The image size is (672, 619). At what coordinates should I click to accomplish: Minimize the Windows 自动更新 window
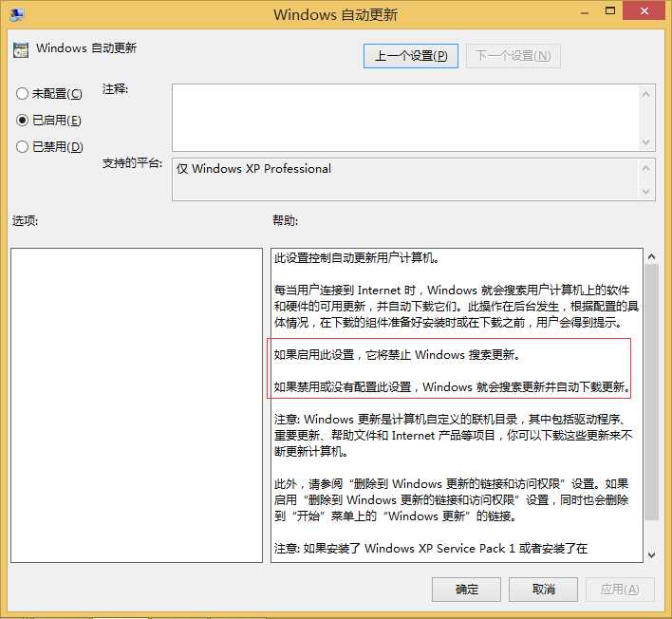click(585, 11)
